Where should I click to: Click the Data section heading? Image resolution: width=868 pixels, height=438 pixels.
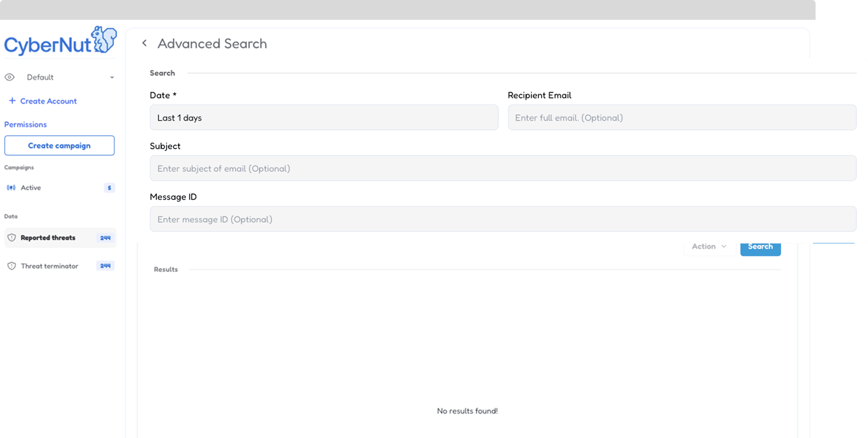coord(11,216)
